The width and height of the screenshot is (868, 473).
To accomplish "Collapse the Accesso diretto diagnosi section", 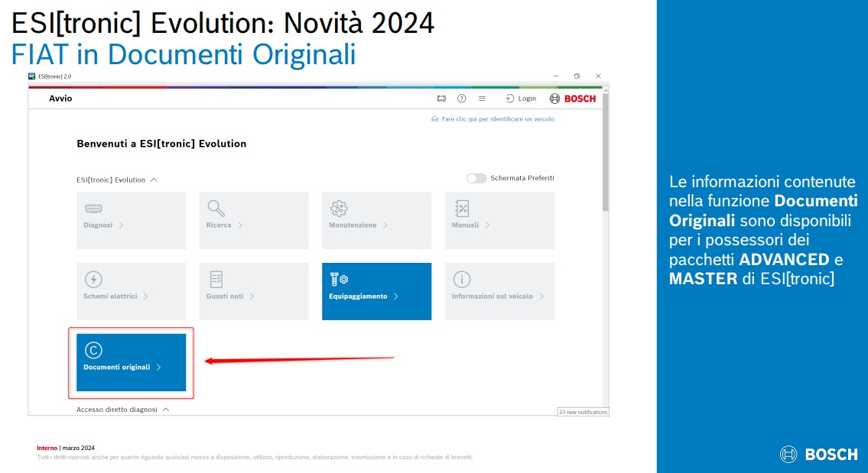I will tap(166, 410).
